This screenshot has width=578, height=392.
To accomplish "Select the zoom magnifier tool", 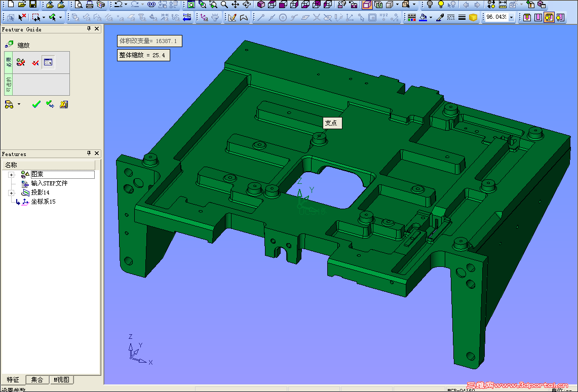I will click(224, 5).
